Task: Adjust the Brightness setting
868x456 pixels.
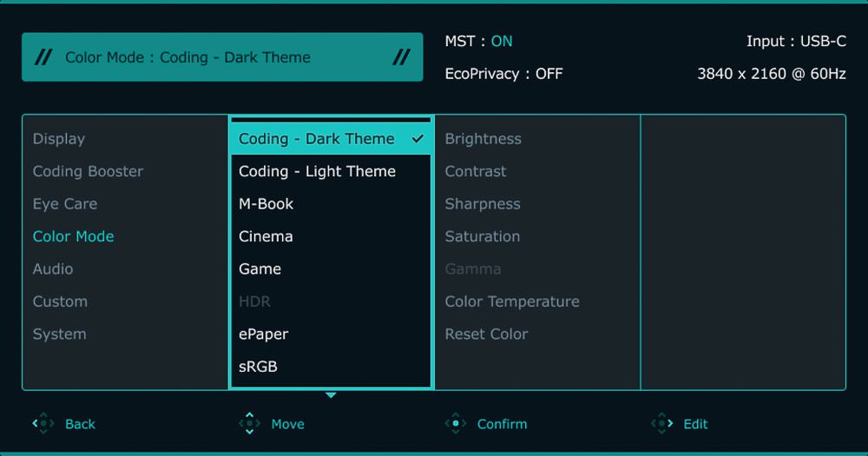Action: [x=483, y=139]
